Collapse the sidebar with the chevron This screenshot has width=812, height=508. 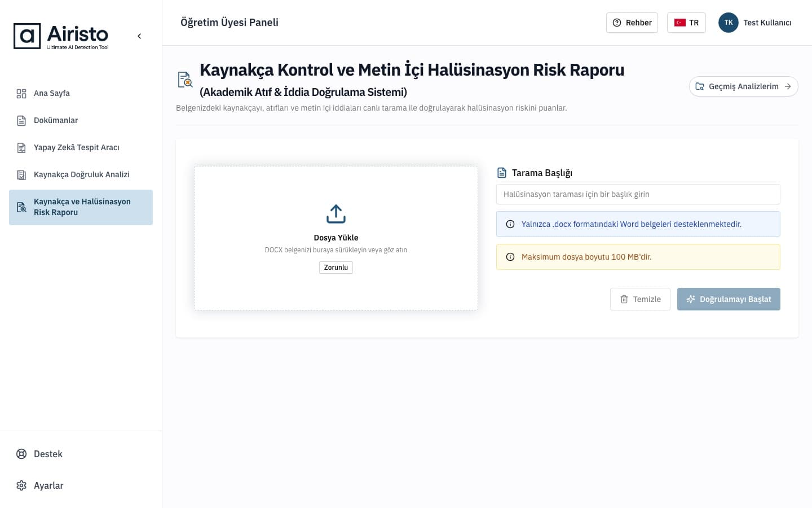[139, 36]
